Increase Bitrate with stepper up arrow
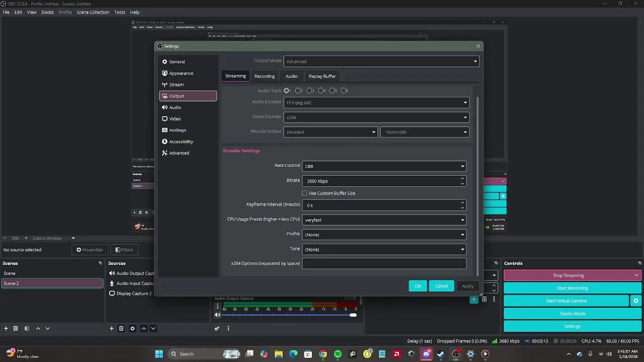The image size is (644, 362). click(x=462, y=178)
